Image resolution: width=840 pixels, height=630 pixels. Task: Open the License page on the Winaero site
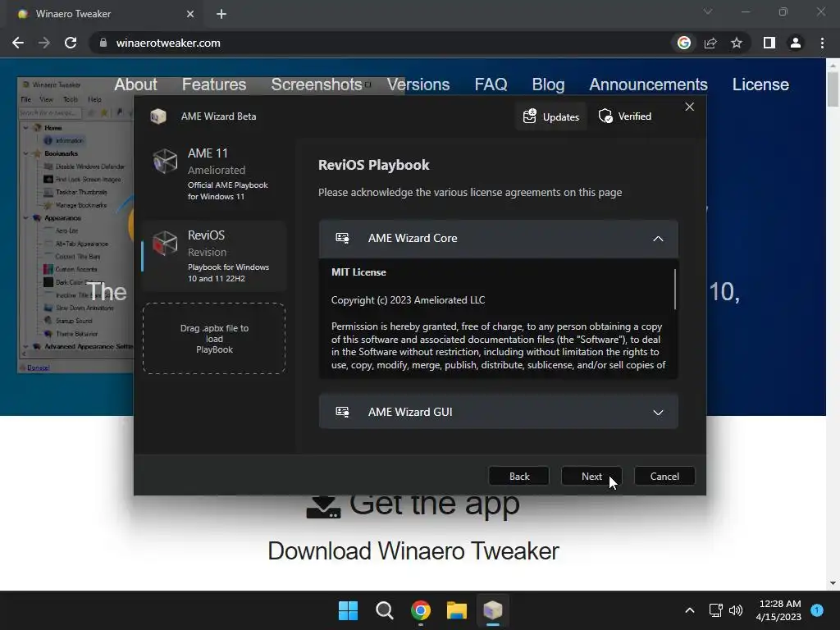pos(760,84)
